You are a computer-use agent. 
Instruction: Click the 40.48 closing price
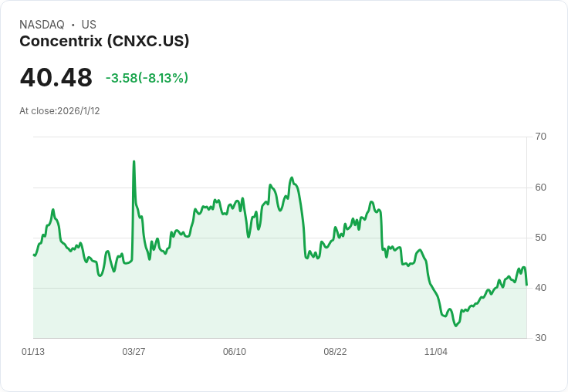click(x=56, y=78)
